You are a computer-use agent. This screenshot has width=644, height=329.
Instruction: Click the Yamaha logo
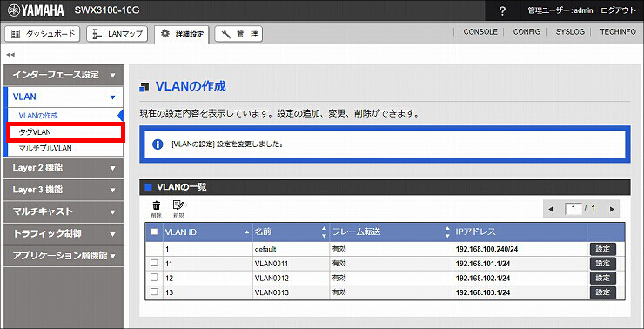coord(37,10)
